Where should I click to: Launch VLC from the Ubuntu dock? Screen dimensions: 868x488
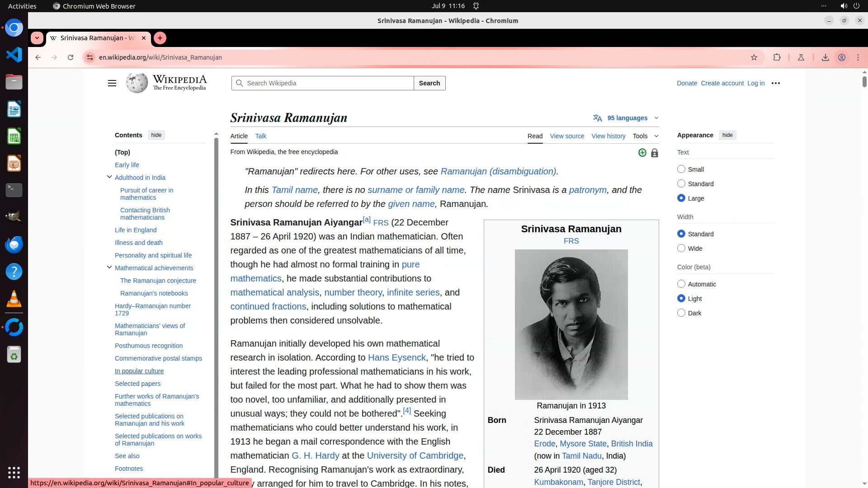click(14, 299)
